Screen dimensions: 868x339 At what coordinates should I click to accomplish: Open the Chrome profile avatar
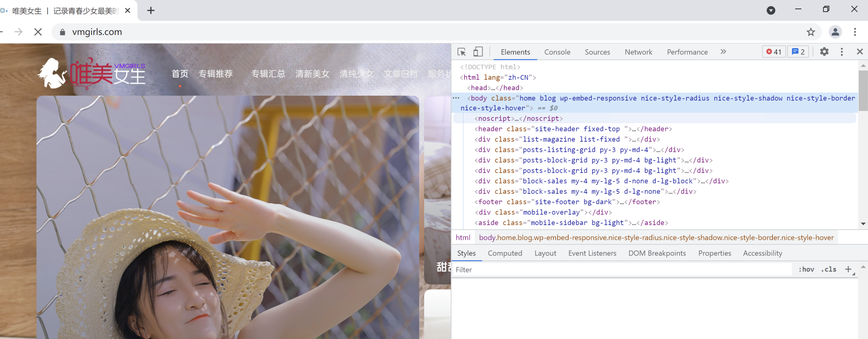point(835,32)
